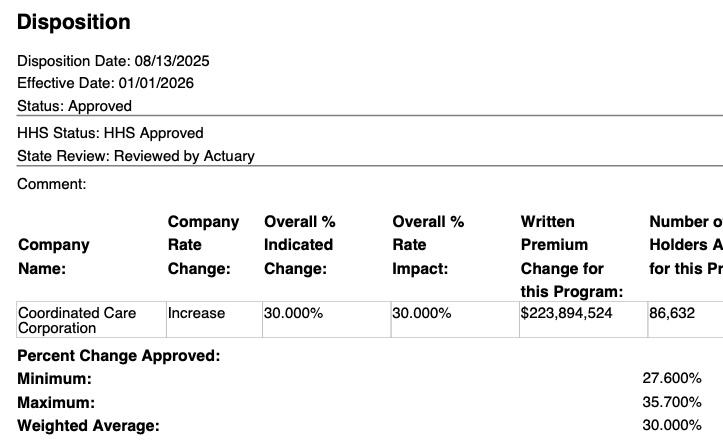Click the Percent Change Approved label
Screen dimensions: 723x446
point(118,355)
